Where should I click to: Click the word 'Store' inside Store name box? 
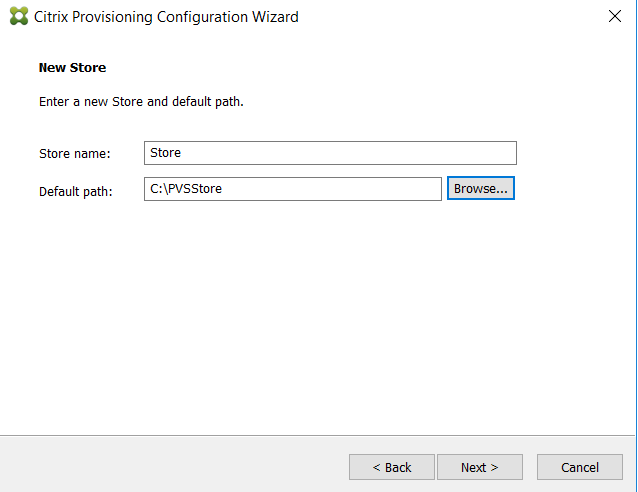click(x=165, y=153)
